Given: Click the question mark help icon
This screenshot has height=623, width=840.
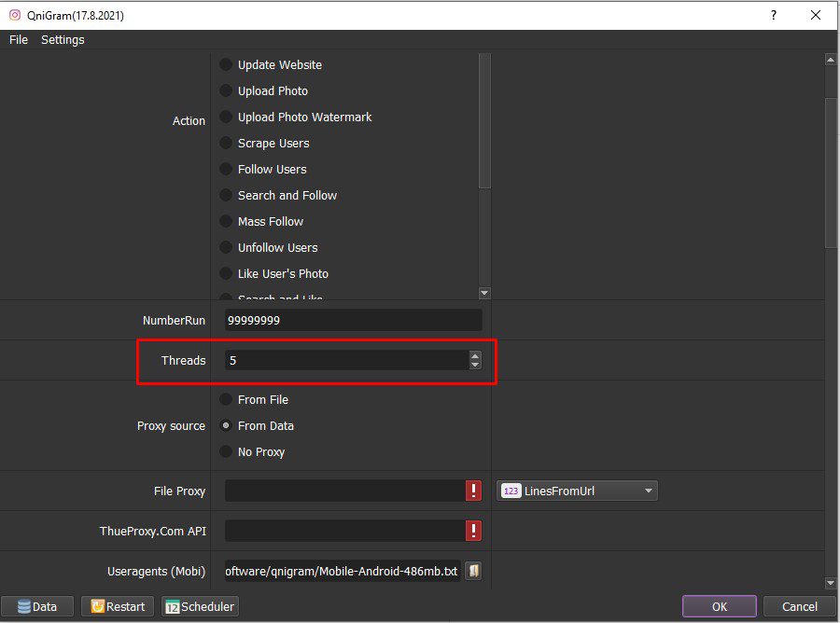Looking at the screenshot, I should coord(773,15).
